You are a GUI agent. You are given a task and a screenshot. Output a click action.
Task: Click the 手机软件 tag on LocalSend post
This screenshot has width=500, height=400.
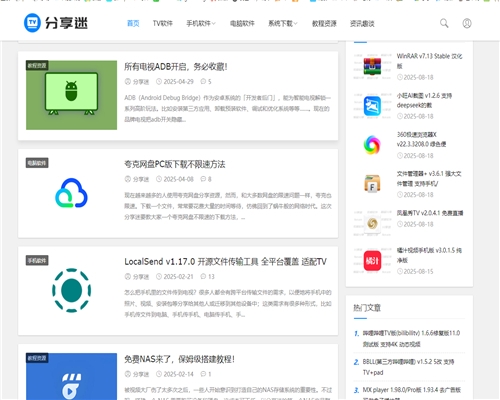tap(37, 260)
